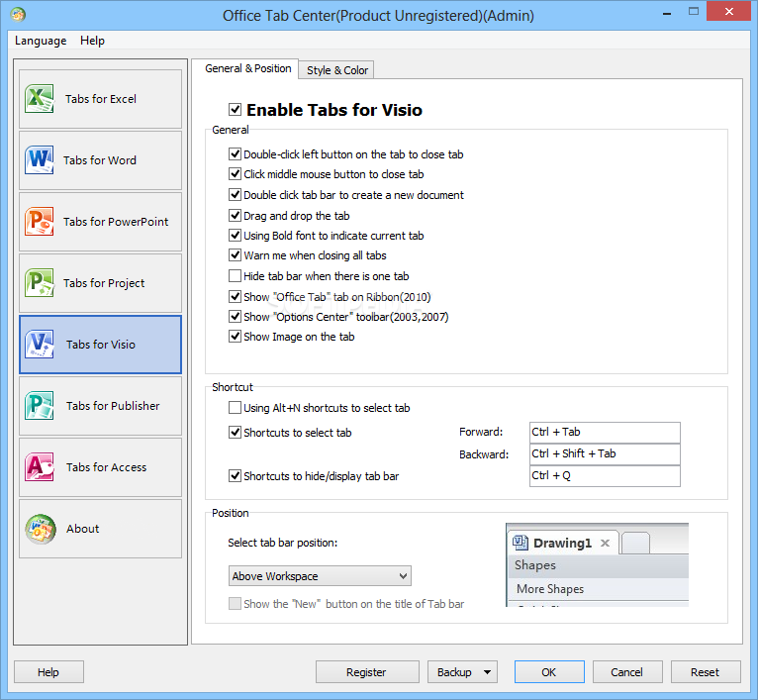Screen dimensions: 758x700
Task: Click the Reset button
Action: pos(706,672)
